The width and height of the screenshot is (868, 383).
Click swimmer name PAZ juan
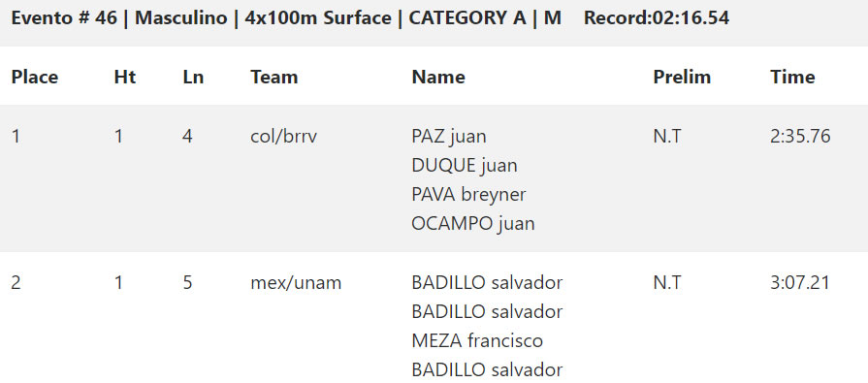pos(449,136)
